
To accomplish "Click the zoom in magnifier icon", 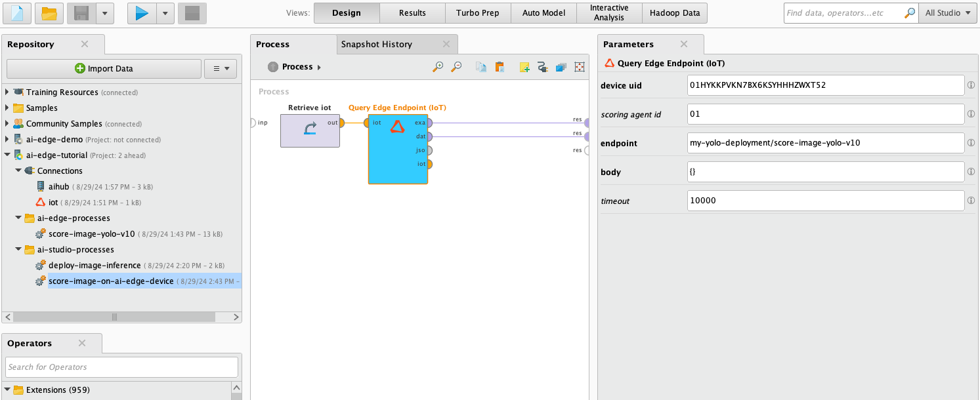I will pyautogui.click(x=438, y=67).
